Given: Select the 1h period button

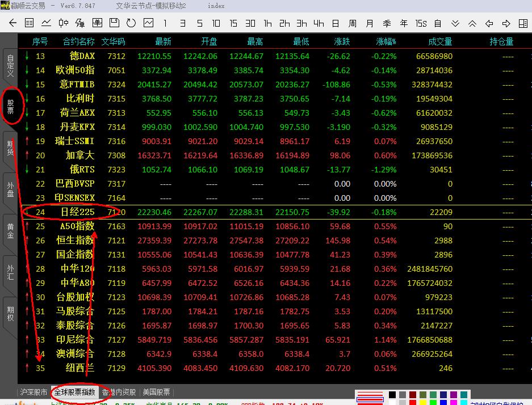Looking at the screenshot, I should (x=267, y=23).
